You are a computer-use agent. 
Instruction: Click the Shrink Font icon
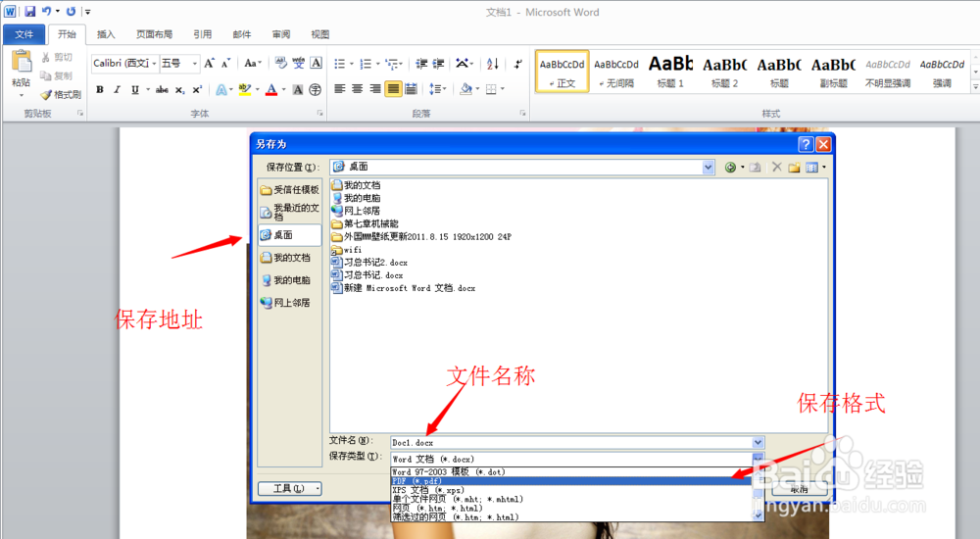[226, 63]
